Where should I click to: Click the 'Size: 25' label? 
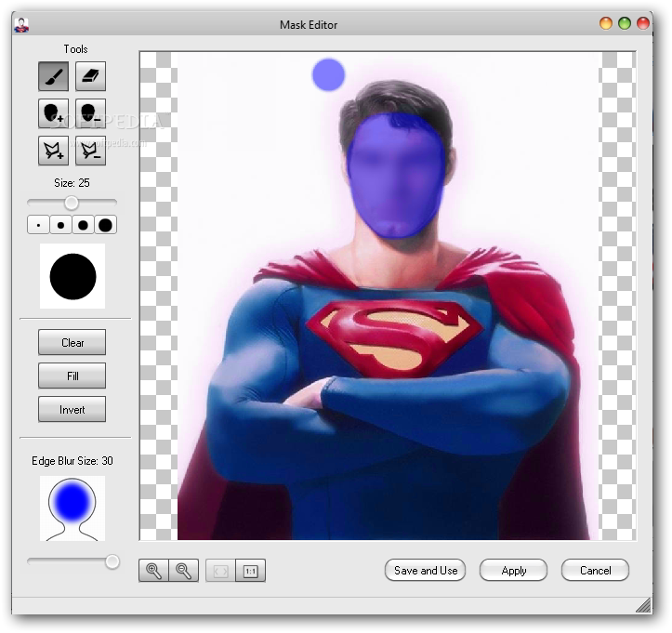(x=72, y=183)
